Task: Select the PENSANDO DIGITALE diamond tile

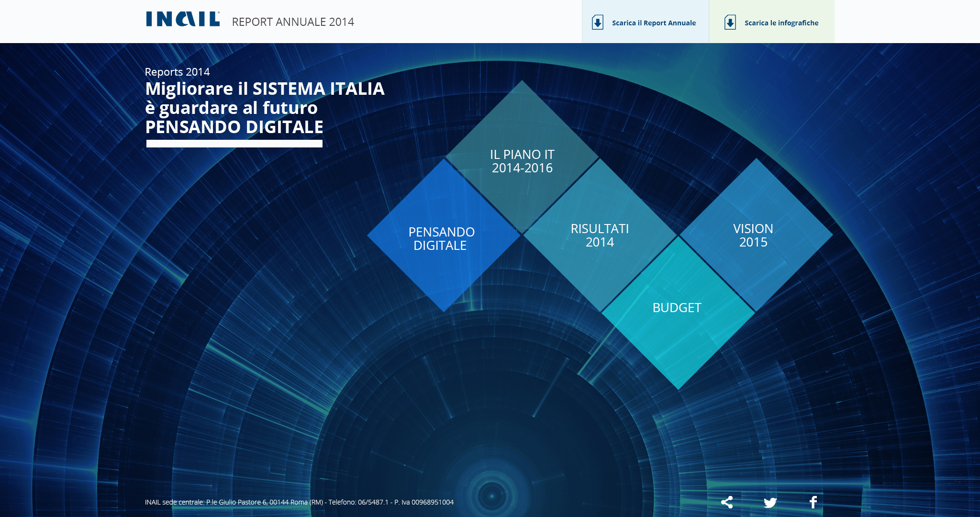Action: (444, 235)
